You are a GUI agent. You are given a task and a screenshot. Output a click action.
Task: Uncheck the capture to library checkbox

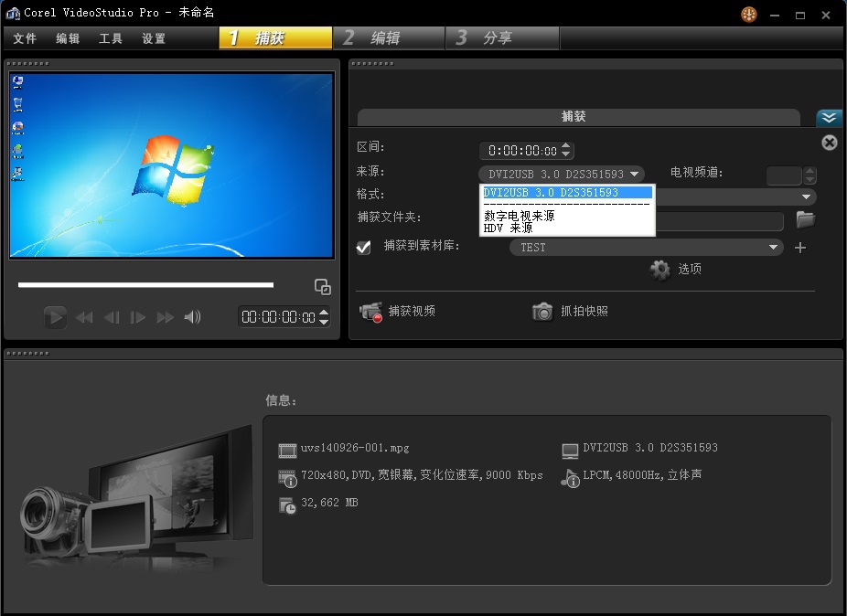point(364,247)
